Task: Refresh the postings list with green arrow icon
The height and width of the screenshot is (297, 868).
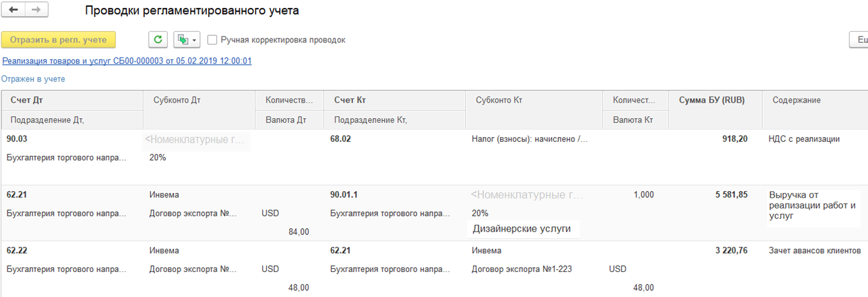Action: coord(158,40)
